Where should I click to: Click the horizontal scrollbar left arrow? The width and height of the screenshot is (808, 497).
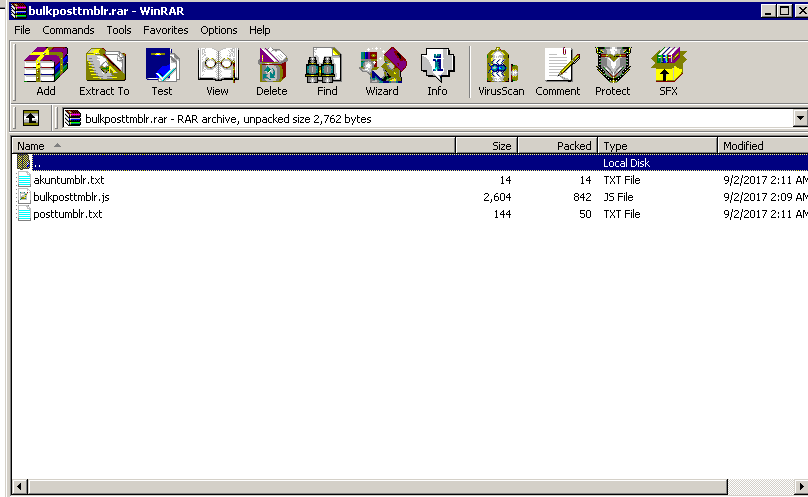tap(20, 486)
